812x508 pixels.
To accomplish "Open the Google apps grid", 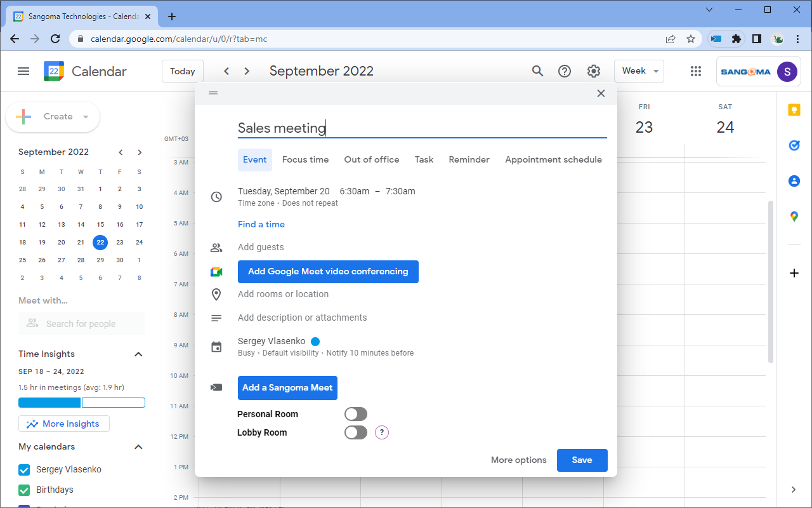I will pos(695,71).
